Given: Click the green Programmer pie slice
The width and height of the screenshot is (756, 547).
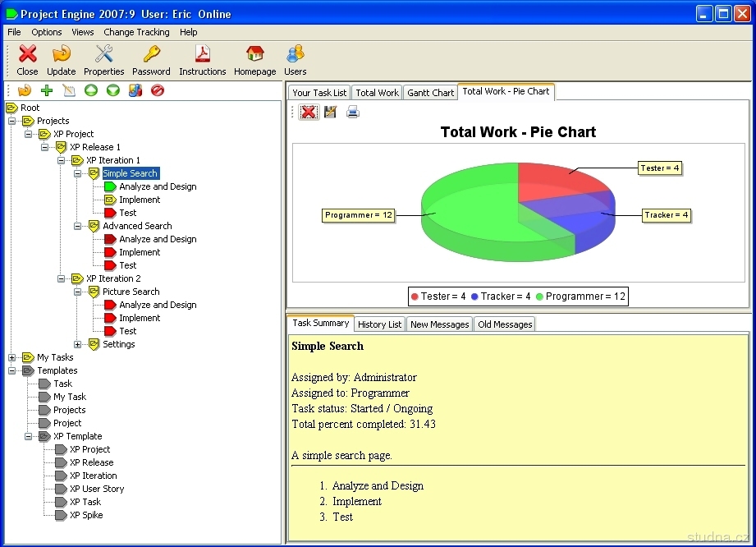Looking at the screenshot, I should [x=468, y=218].
